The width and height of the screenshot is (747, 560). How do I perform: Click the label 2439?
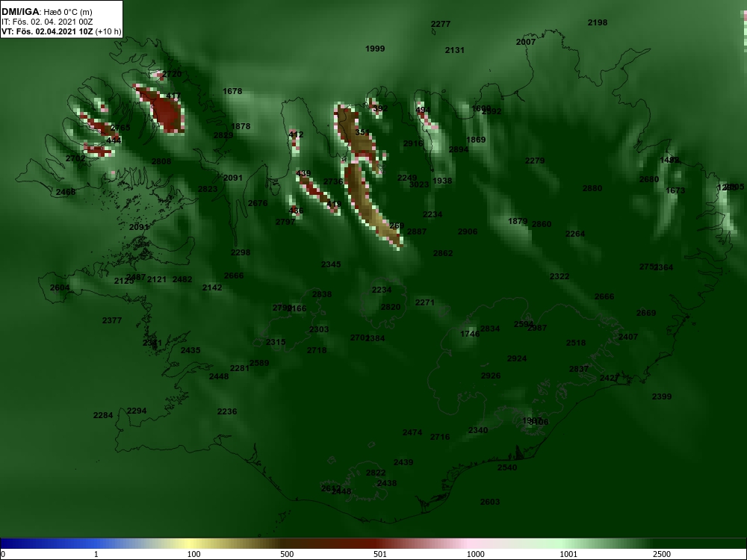point(403,462)
